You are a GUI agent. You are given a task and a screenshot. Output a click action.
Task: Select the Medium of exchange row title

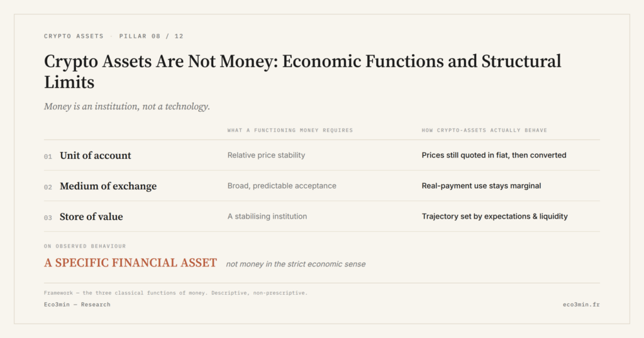[108, 186]
